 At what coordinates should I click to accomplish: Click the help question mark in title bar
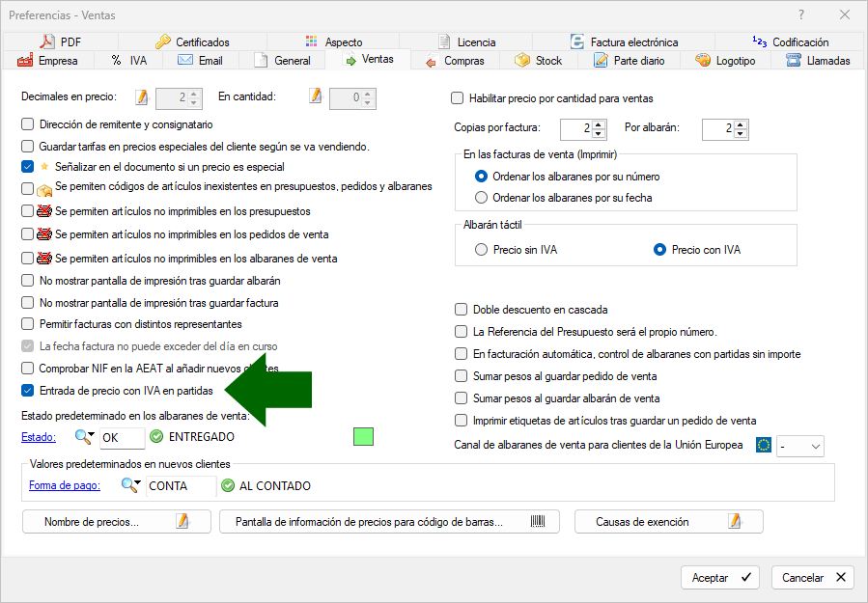pyautogui.click(x=801, y=15)
